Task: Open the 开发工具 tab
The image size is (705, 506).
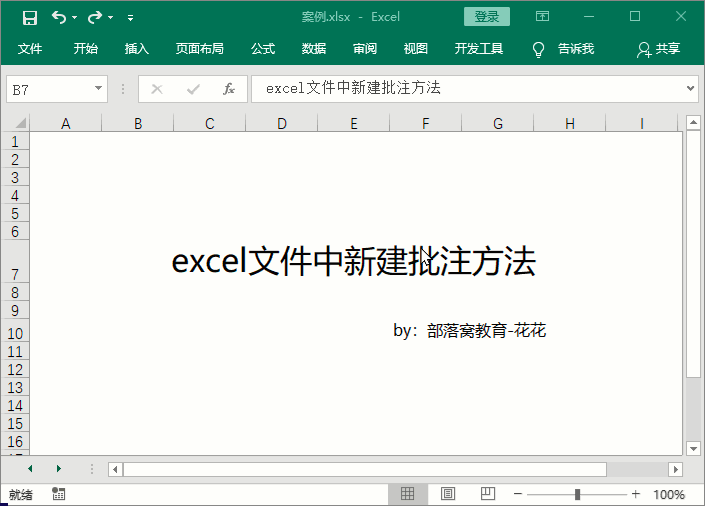Action: [x=479, y=49]
